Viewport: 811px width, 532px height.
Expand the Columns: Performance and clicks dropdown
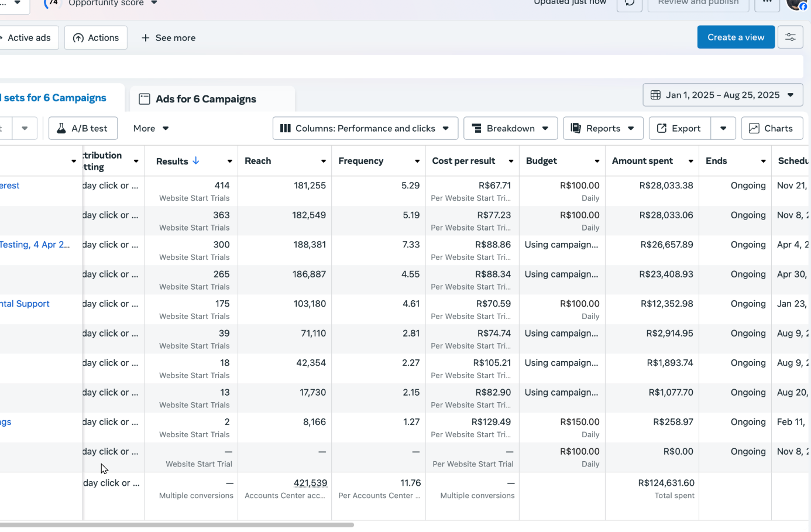point(365,128)
